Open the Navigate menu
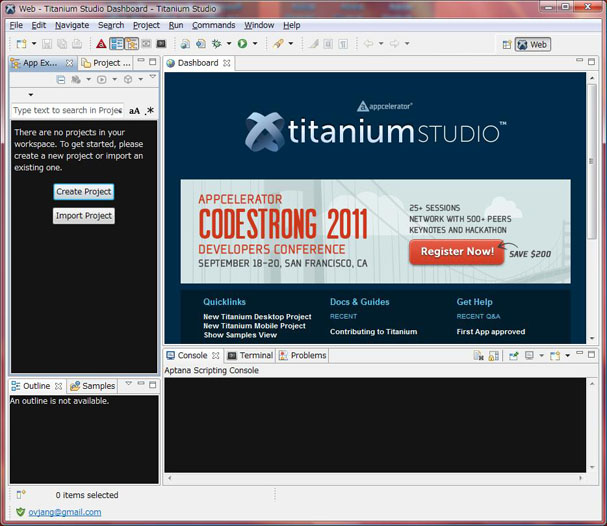607x526 pixels. [x=72, y=25]
